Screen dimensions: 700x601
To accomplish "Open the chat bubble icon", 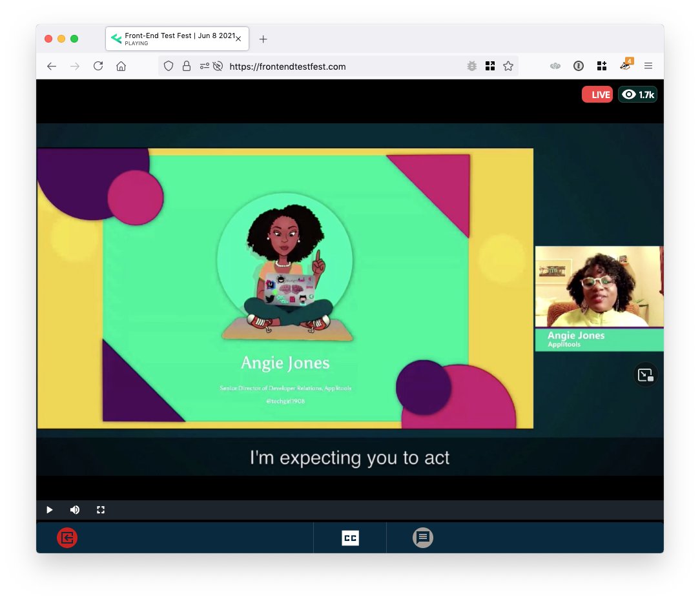I will [423, 538].
